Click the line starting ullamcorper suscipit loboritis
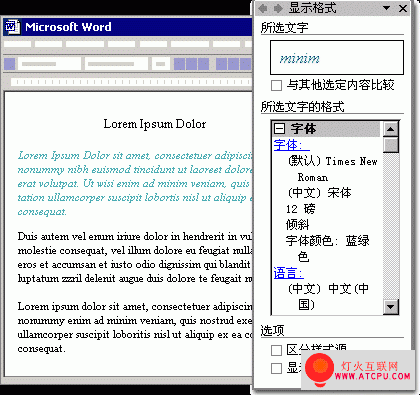Viewport: 420px width, 395px height. tap(135, 334)
